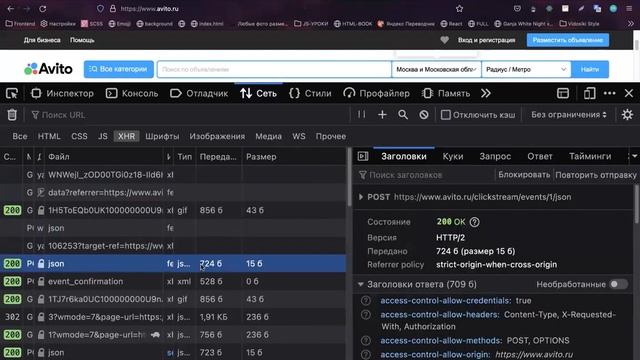Open the Профайлер tab
Viewport: 640px width, 360px height.
pos(376,93)
